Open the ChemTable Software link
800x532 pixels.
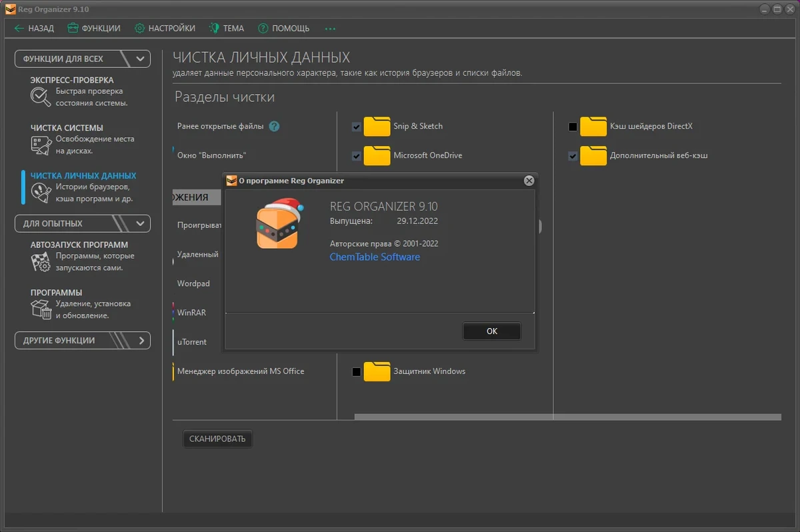tap(375, 257)
